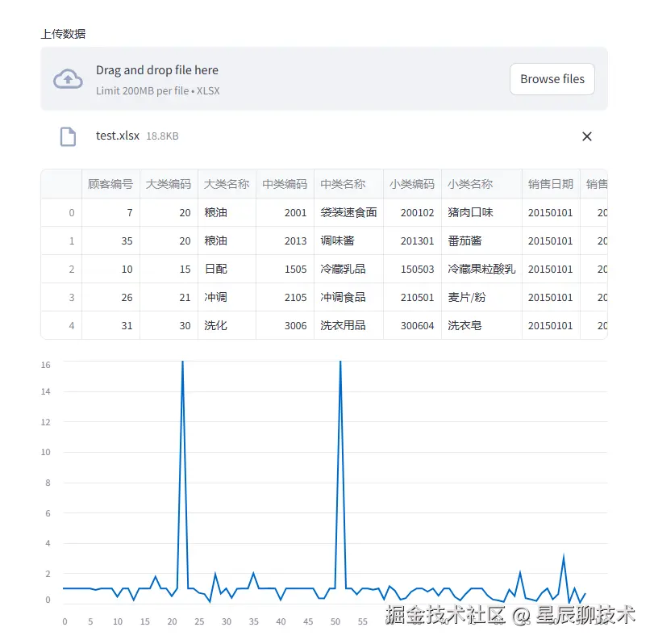654x644 pixels.
Task: Click the line chart spike near x=50
Action: 341,474
